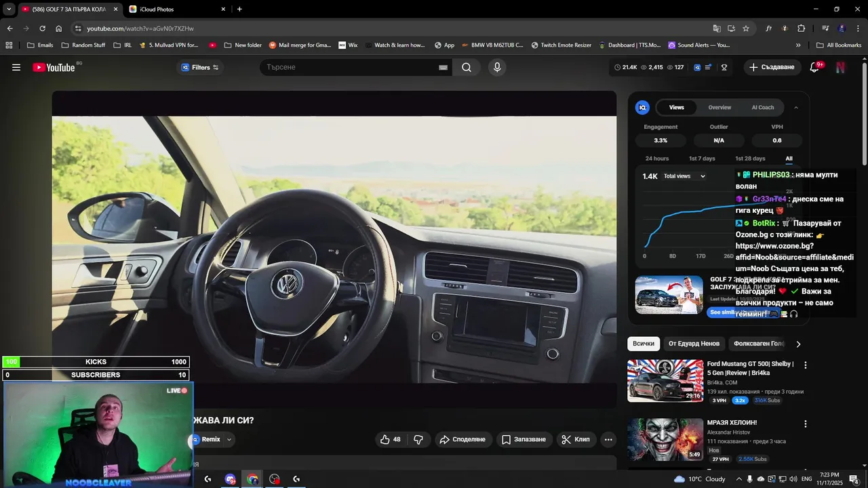The image size is (868, 488).
Task: Show hidden system tray icons
Action: click(739, 479)
